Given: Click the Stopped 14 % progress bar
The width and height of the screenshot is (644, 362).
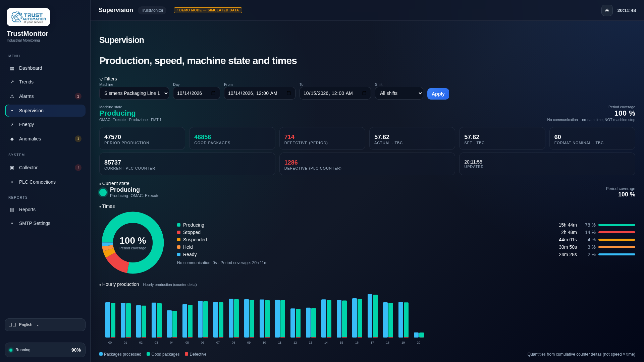Looking at the screenshot, I should coord(617,233).
